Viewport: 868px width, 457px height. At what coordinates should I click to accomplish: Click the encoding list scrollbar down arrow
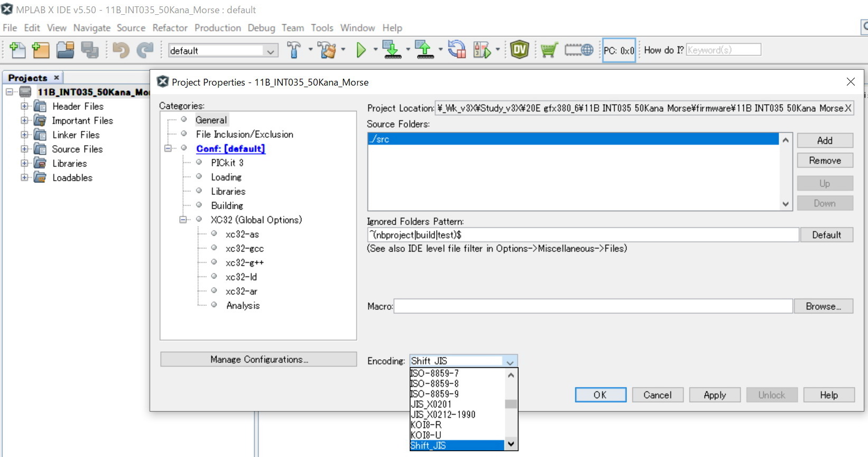pos(511,444)
